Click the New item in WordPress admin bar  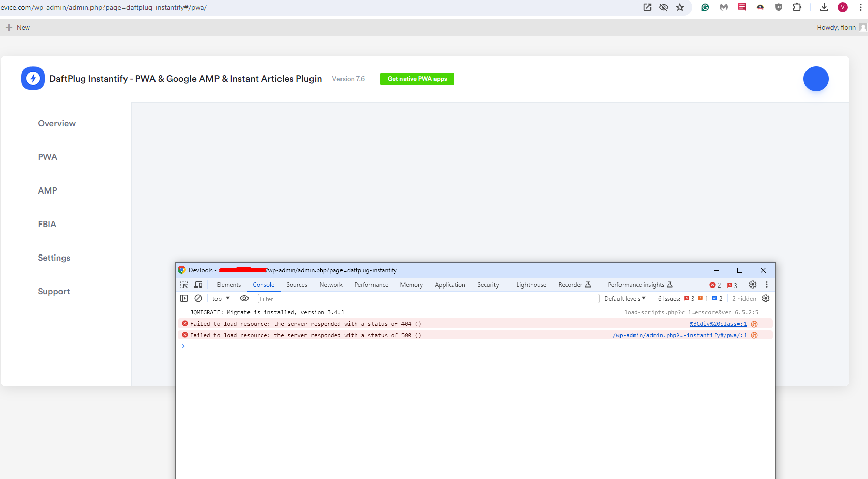(18, 27)
